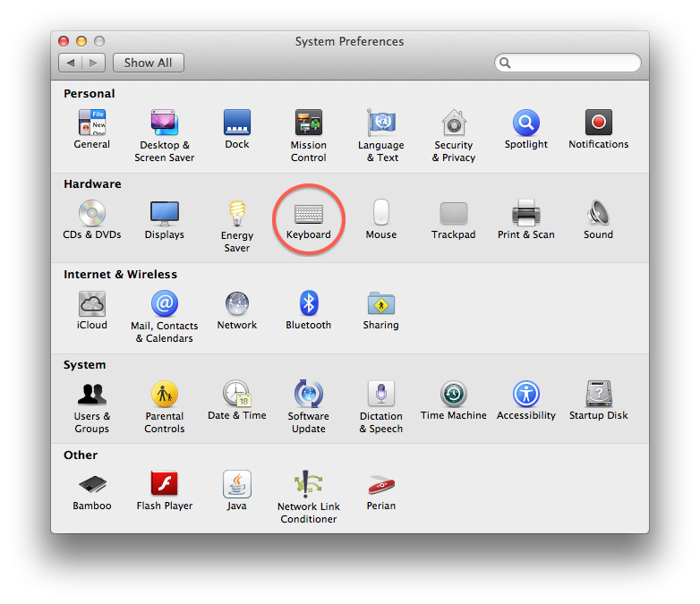700x604 pixels.
Task: Open the Startup Disk pane
Action: (598, 395)
